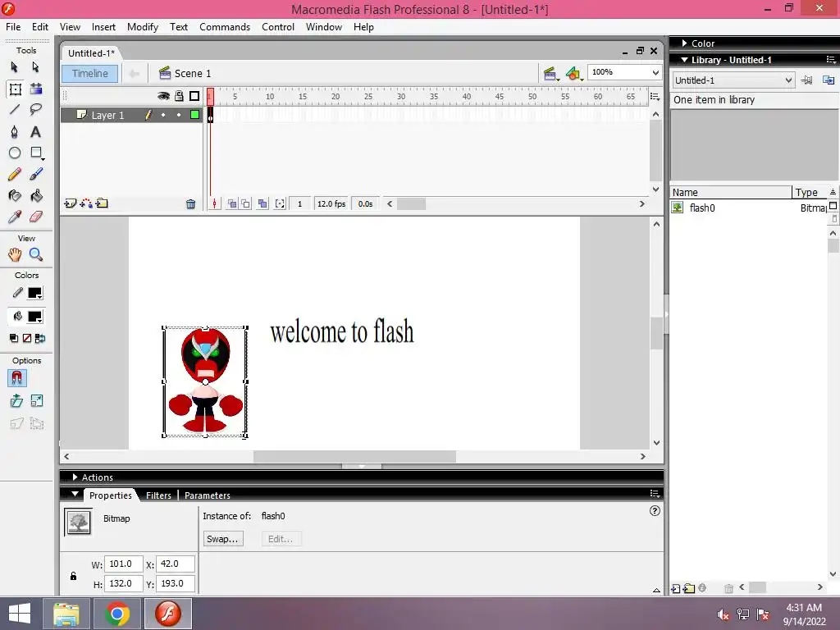Select the Line tool
The height and width of the screenshot is (630, 840).
coord(15,110)
